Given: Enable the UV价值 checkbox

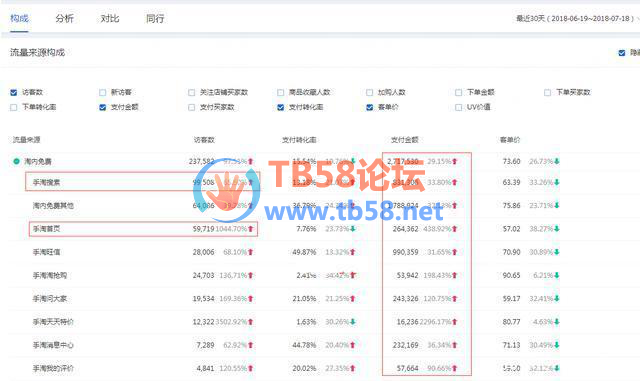Looking at the screenshot, I should pyautogui.click(x=458, y=107).
